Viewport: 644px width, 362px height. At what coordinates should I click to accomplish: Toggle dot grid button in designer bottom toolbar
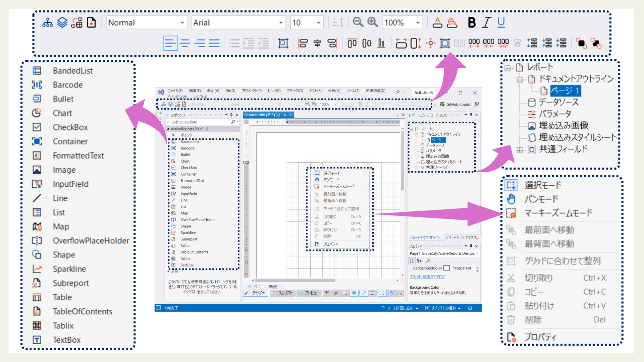click(x=345, y=293)
